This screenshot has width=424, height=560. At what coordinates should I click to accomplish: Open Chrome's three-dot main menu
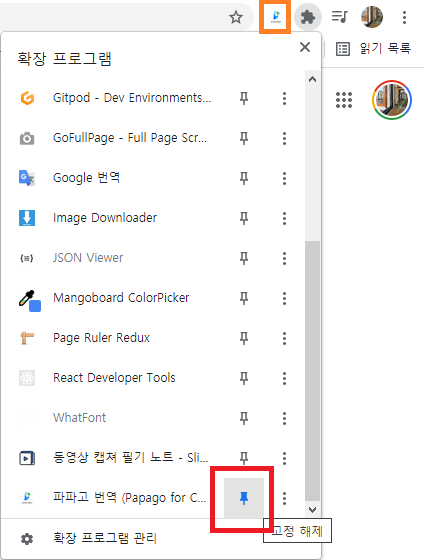[404, 17]
